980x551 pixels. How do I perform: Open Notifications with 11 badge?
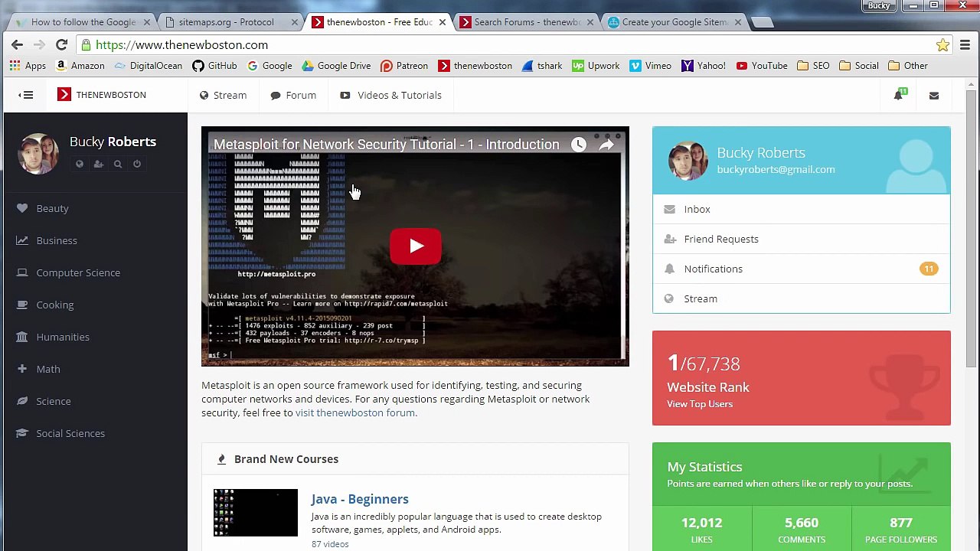[x=802, y=269]
